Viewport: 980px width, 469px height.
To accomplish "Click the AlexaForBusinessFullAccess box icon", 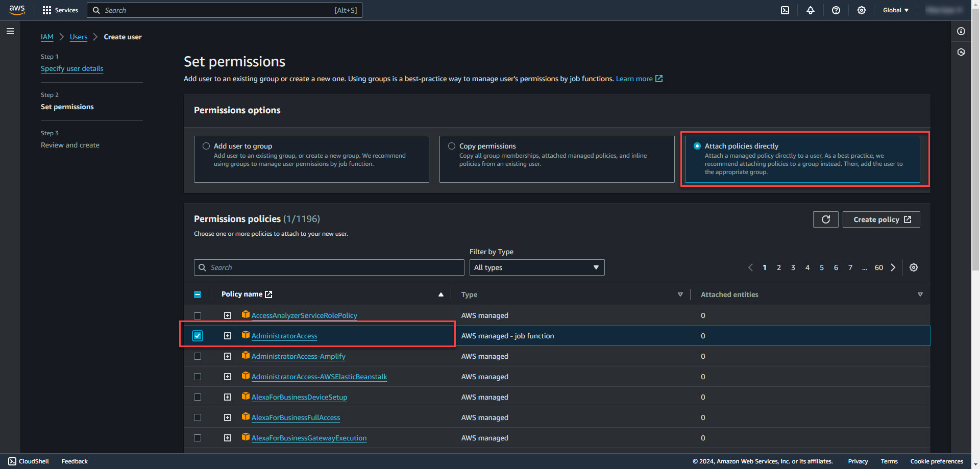I will pyautogui.click(x=246, y=416).
